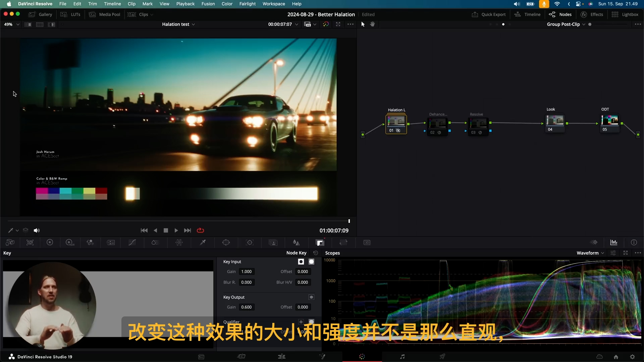Switch to the Edit page tab
Image resolution: width=644 pixels, height=362 pixels.
pos(282,357)
